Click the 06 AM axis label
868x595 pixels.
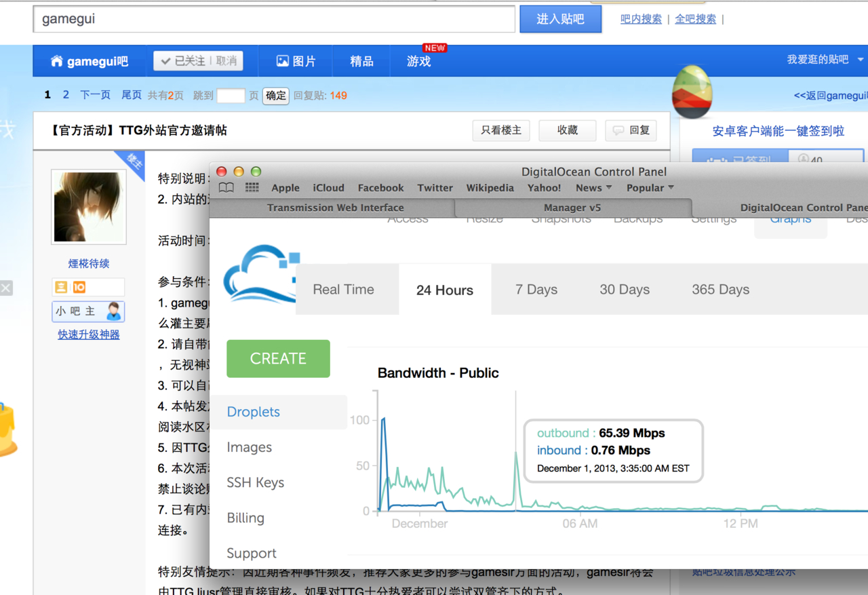(x=580, y=523)
